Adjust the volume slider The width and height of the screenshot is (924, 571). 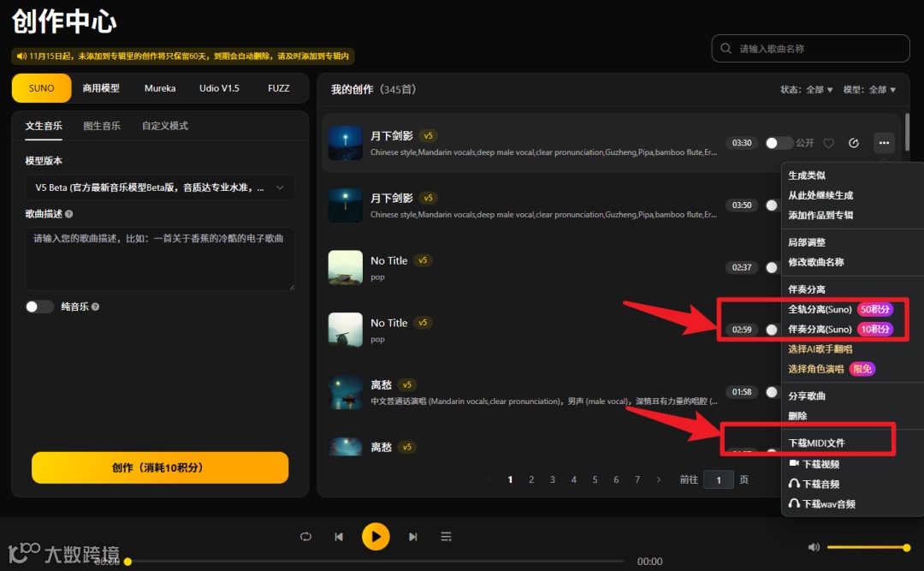click(868, 547)
